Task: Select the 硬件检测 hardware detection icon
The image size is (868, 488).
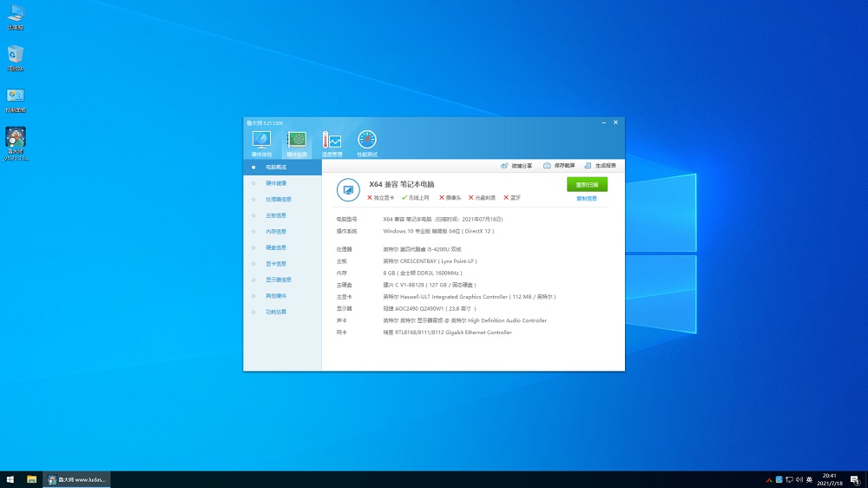Action: click(297, 141)
